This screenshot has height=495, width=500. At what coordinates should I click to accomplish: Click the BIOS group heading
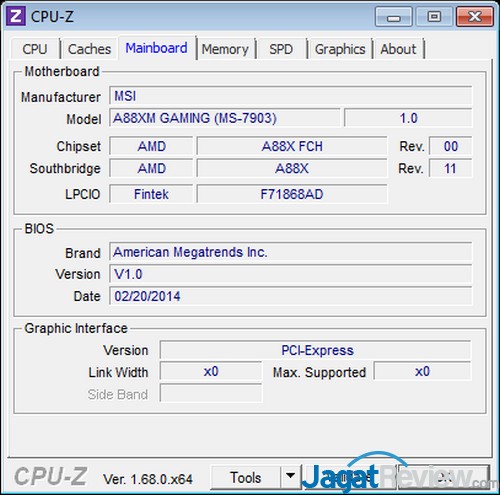point(39,229)
